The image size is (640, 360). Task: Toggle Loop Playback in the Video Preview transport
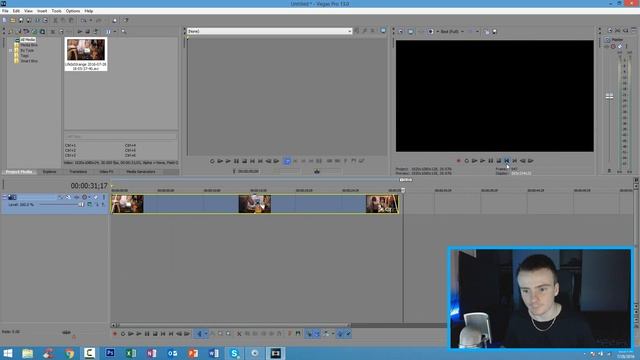pos(467,161)
